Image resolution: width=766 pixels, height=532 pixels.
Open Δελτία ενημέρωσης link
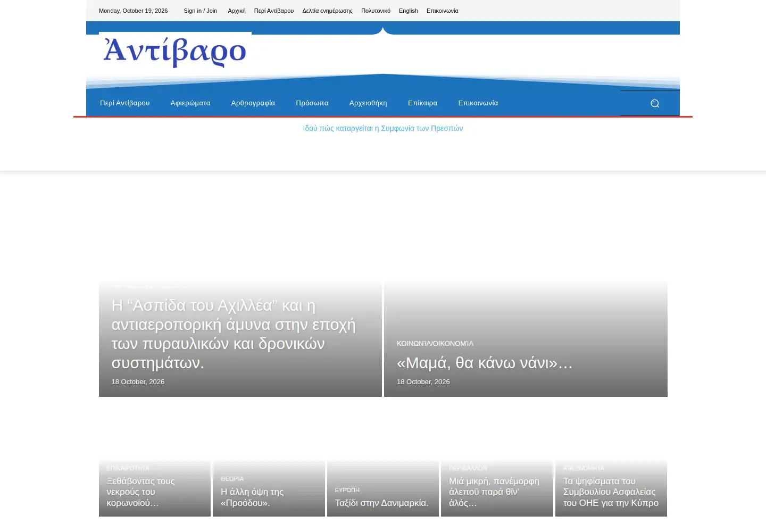(x=327, y=11)
